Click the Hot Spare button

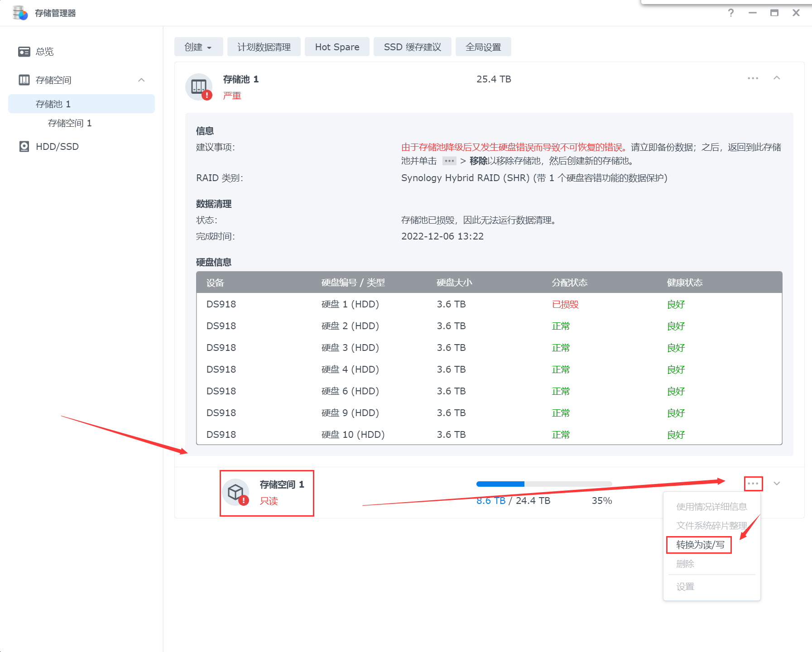pyautogui.click(x=337, y=47)
